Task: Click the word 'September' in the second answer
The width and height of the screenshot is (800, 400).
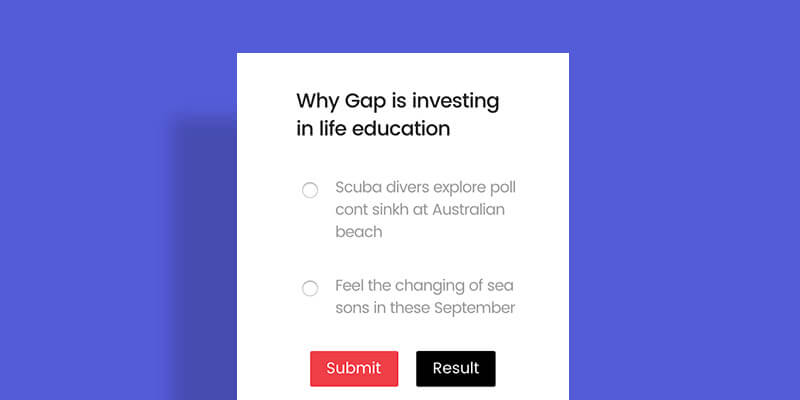Action: tap(474, 308)
